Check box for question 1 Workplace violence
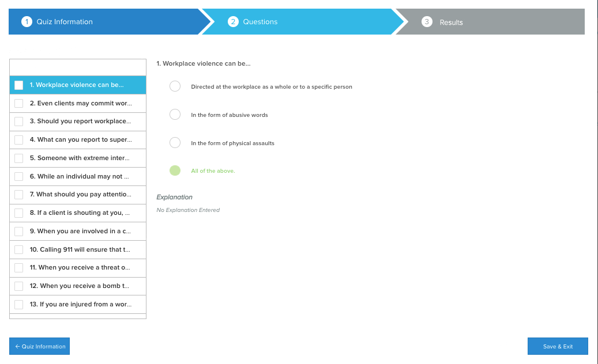 [x=18, y=85]
